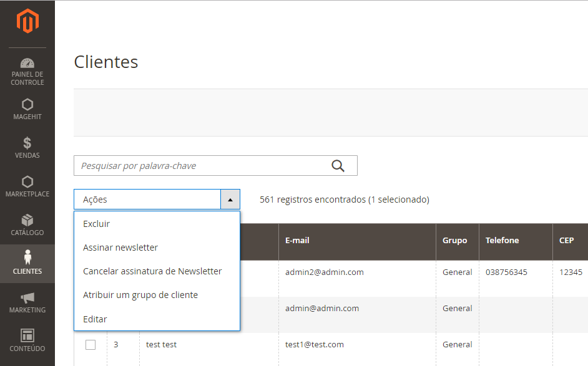Click General group in admin@admin.com row

[457, 308]
